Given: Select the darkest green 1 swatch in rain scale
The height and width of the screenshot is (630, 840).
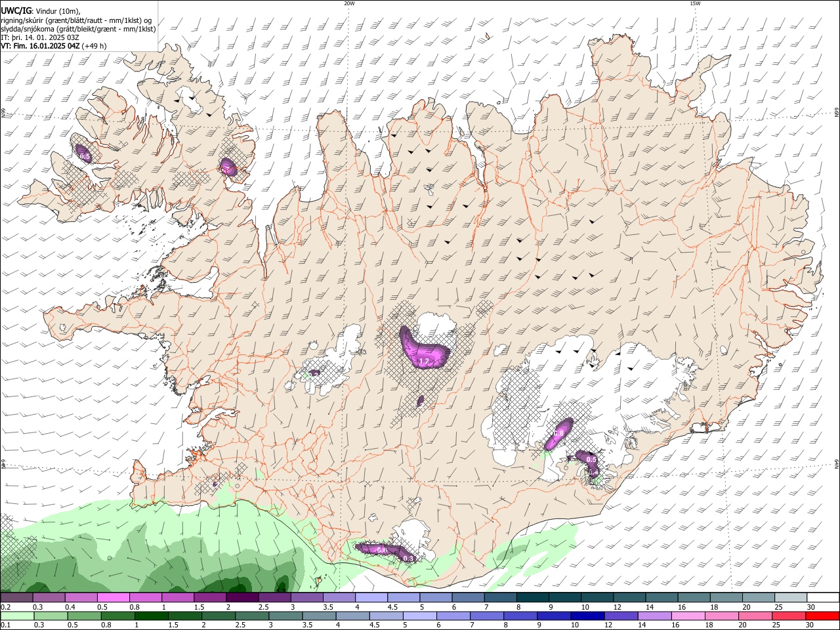Looking at the screenshot, I should 151,616.
